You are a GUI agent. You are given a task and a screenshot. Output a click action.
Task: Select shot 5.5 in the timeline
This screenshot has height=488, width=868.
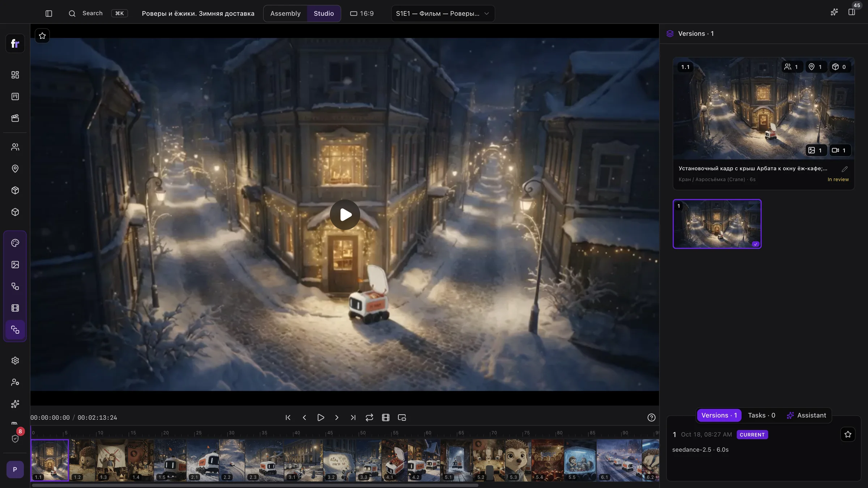pos(580,460)
